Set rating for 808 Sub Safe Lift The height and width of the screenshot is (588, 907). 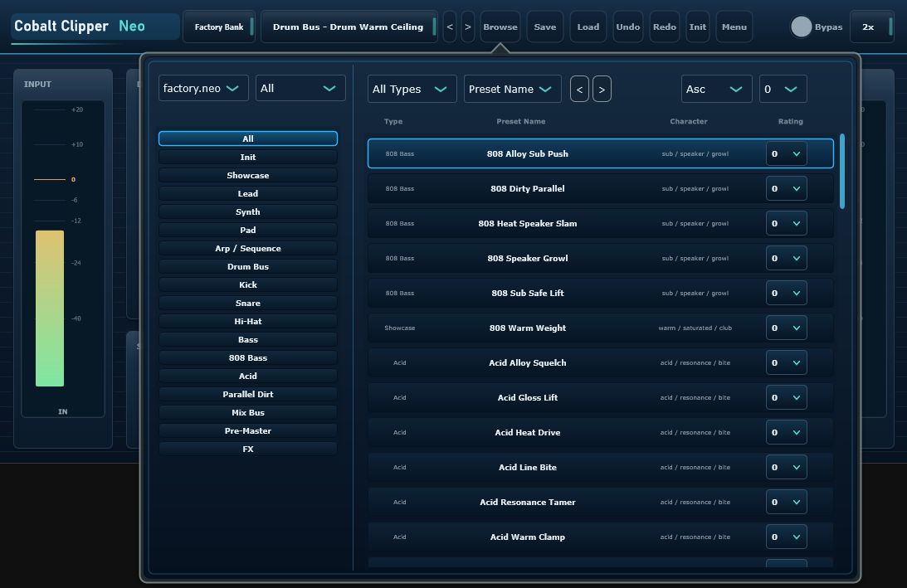[x=786, y=293]
